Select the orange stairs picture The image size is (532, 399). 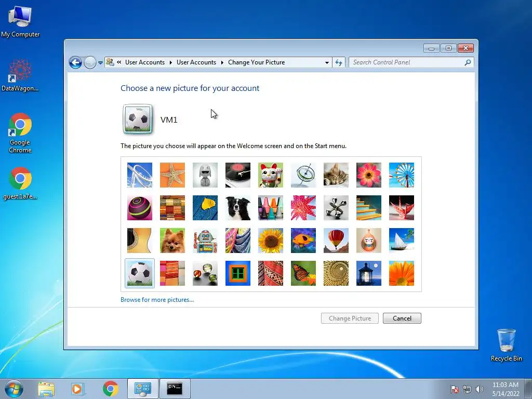pyautogui.click(x=369, y=208)
